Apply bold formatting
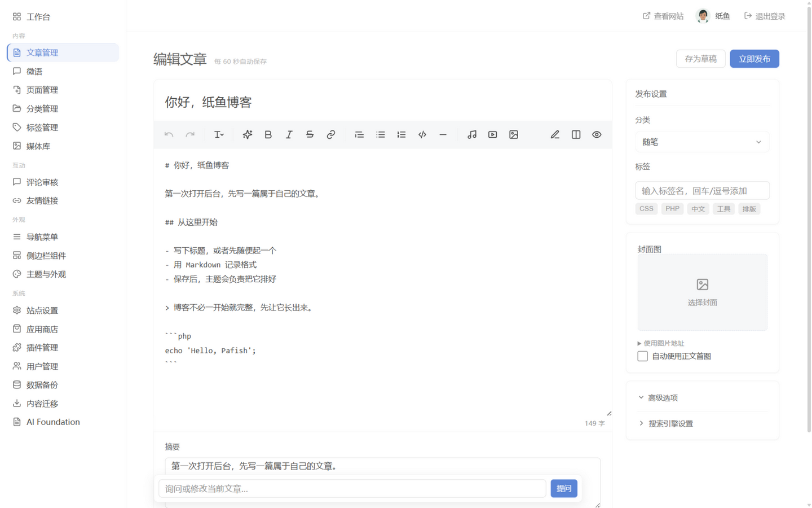 coord(268,135)
